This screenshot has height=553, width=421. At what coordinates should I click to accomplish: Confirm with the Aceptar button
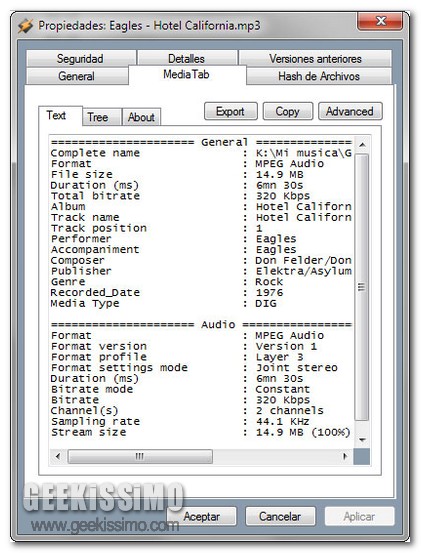pos(201,516)
